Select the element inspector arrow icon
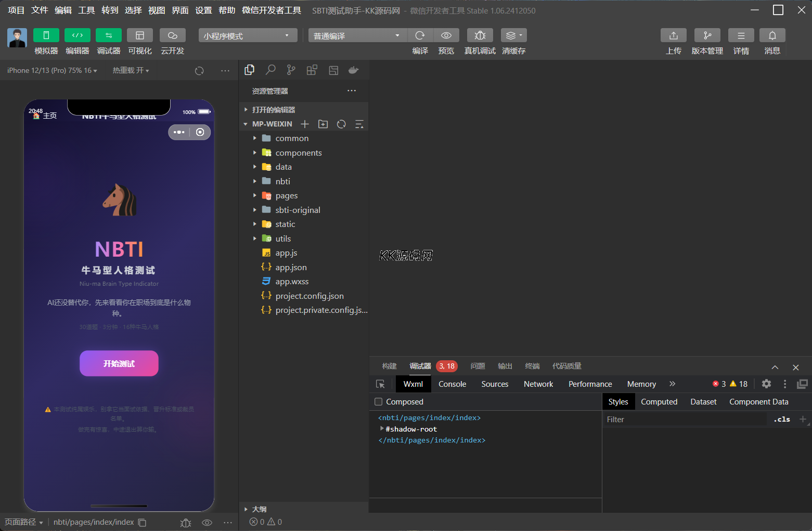The image size is (812, 531). pos(380,384)
